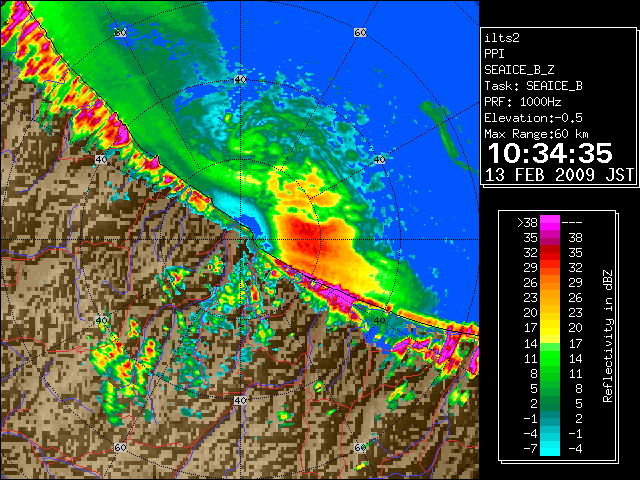Click the 10:34:35 timestamp

550,153
